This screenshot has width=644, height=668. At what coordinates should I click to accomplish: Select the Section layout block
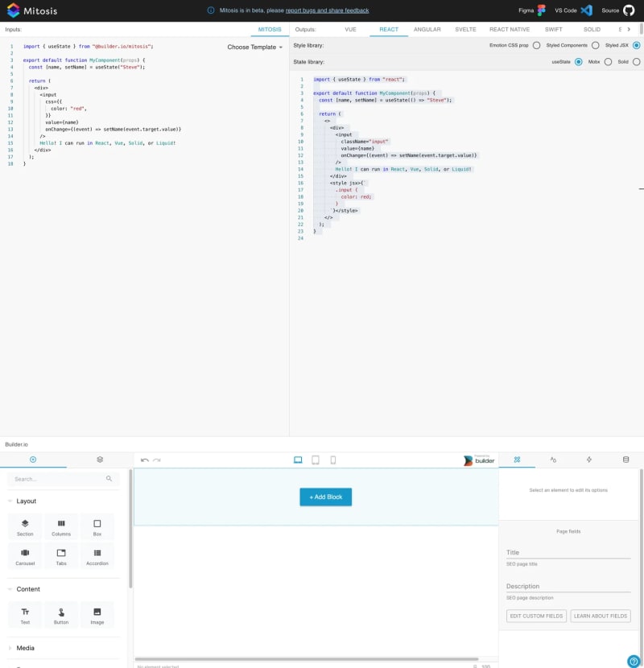tap(25, 527)
